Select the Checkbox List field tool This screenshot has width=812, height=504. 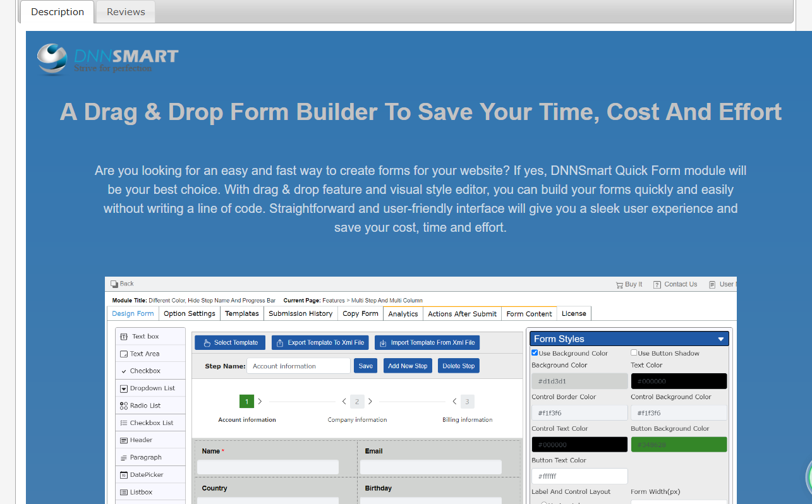coord(150,423)
